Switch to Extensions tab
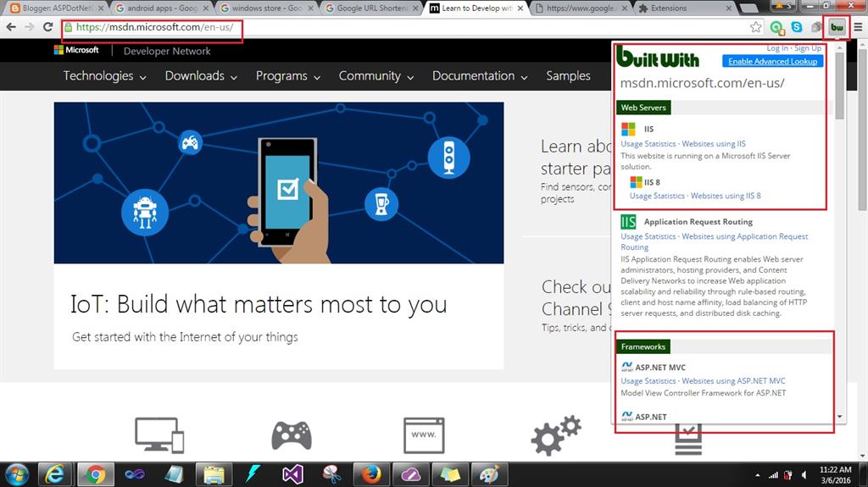Screen dimensions: 868x487 point(687,8)
